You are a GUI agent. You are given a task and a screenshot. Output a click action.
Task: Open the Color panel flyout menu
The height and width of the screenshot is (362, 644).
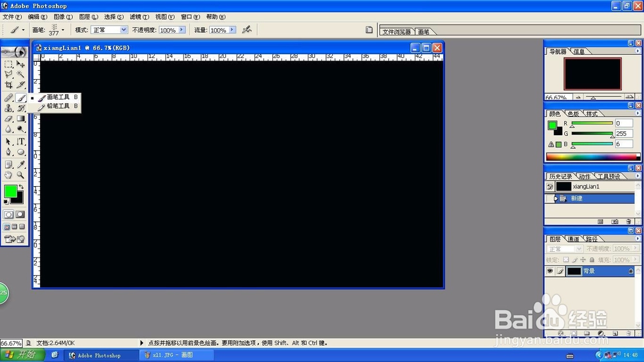click(638, 113)
